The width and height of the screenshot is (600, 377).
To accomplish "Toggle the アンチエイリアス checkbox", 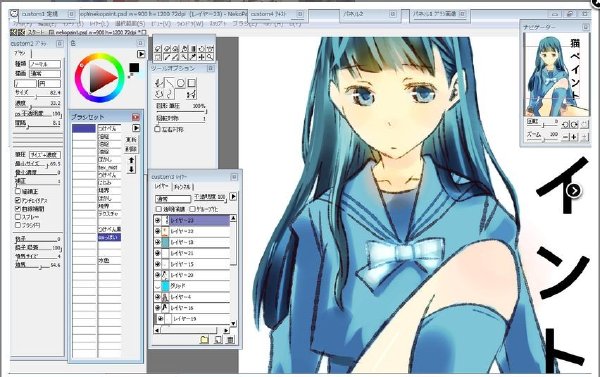I will pyautogui.click(x=18, y=200).
